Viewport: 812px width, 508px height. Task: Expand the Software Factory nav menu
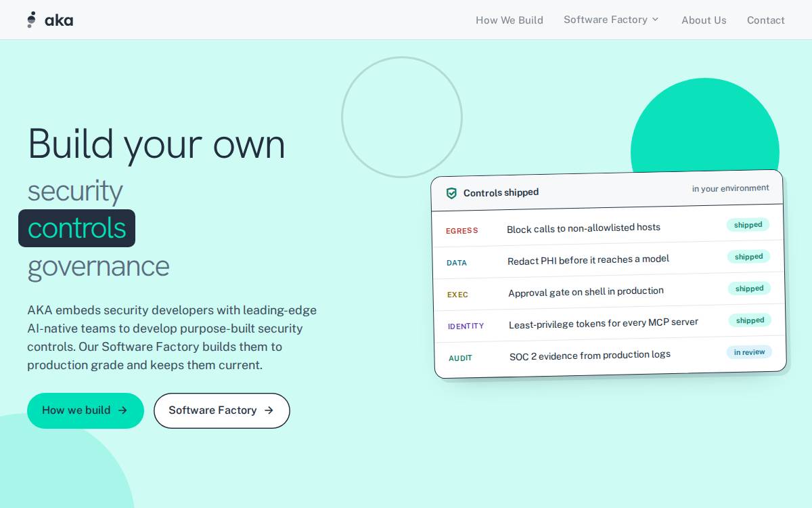[611, 20]
